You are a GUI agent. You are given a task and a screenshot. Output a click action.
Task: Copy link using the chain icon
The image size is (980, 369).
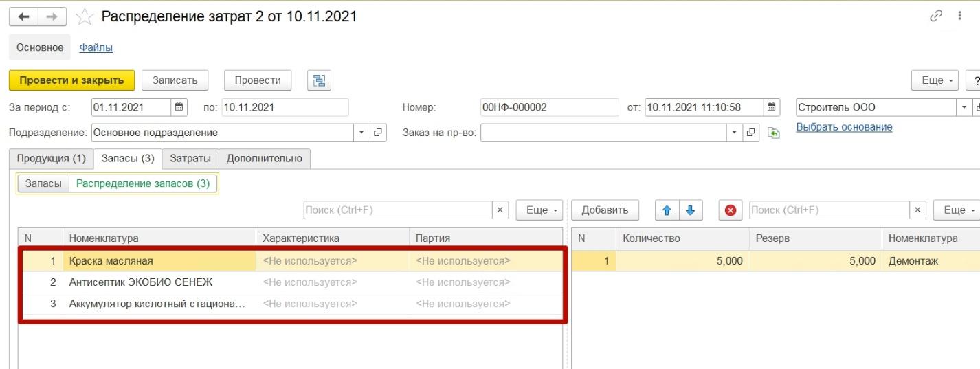(x=935, y=16)
